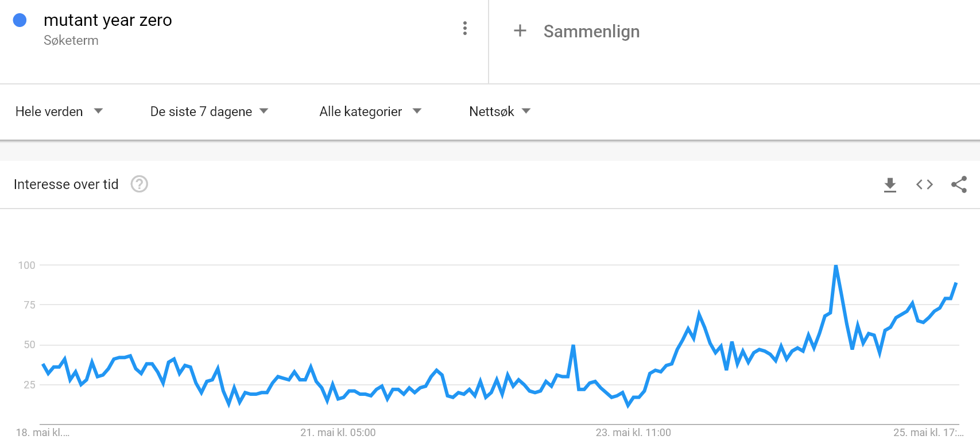Share the Interesse over tid chart

tap(959, 184)
